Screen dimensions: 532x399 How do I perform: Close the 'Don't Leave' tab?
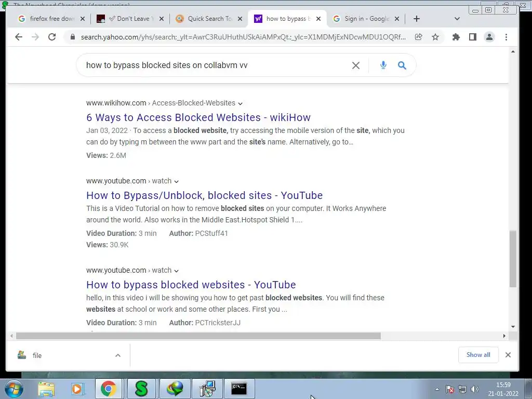(x=162, y=19)
